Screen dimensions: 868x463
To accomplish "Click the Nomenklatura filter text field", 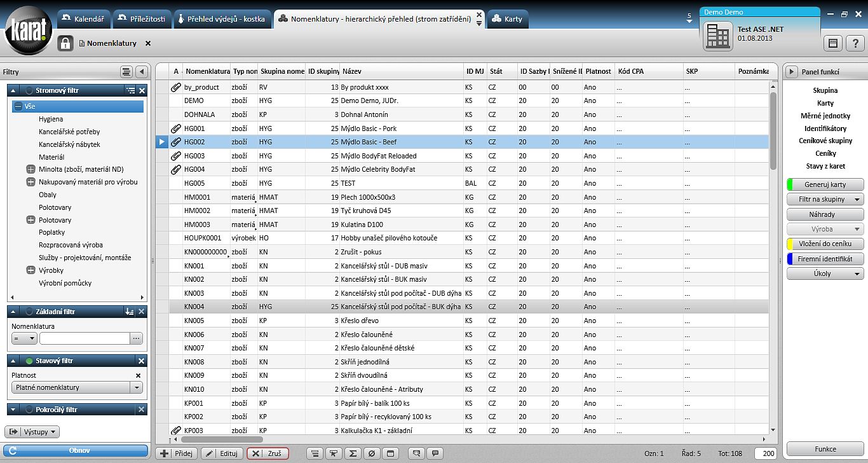I will point(85,338).
